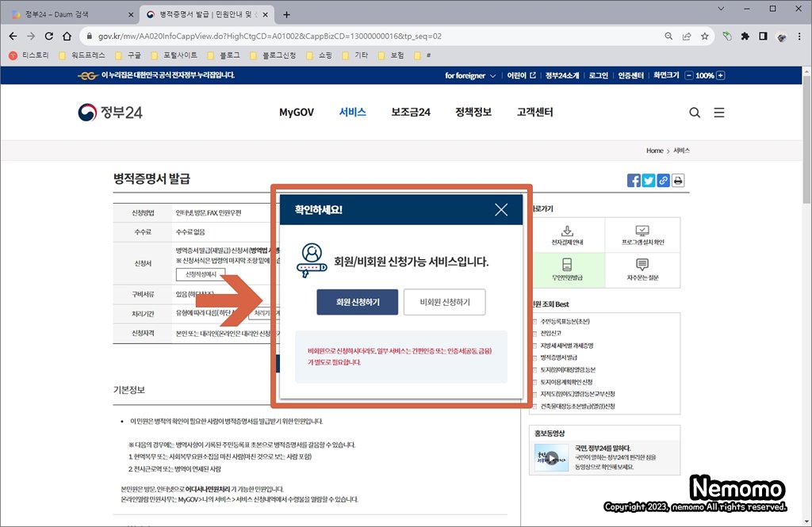This screenshot has height=527, width=812.
Task: Close the 확인하세요 popup with X
Action: click(x=501, y=210)
